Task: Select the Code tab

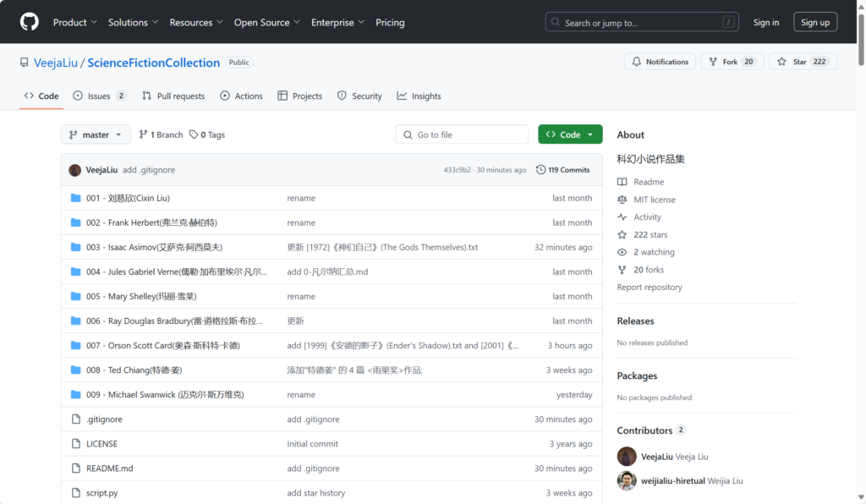Action: 41,96
